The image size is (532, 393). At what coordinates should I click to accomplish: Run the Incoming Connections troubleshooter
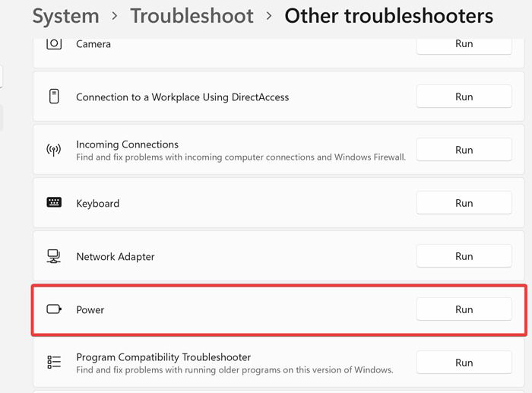pyautogui.click(x=464, y=150)
